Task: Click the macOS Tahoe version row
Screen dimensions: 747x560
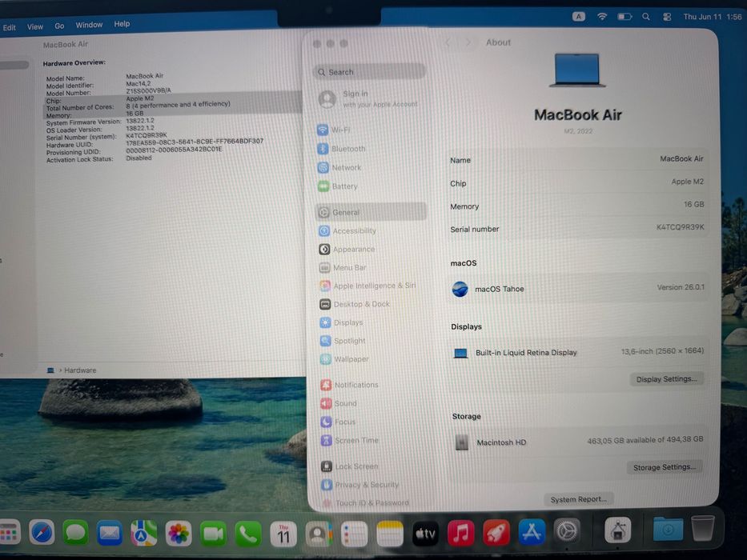Action: (x=577, y=288)
